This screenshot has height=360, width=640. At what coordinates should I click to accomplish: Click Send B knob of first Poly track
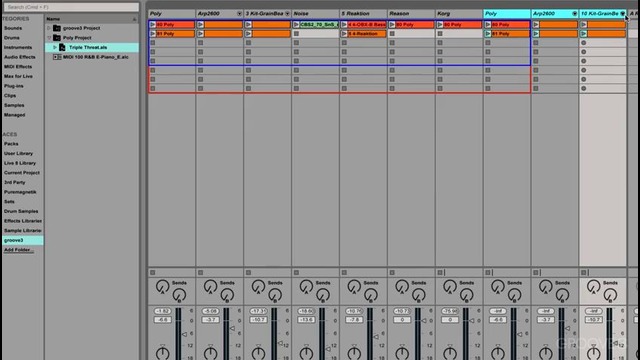point(179,295)
